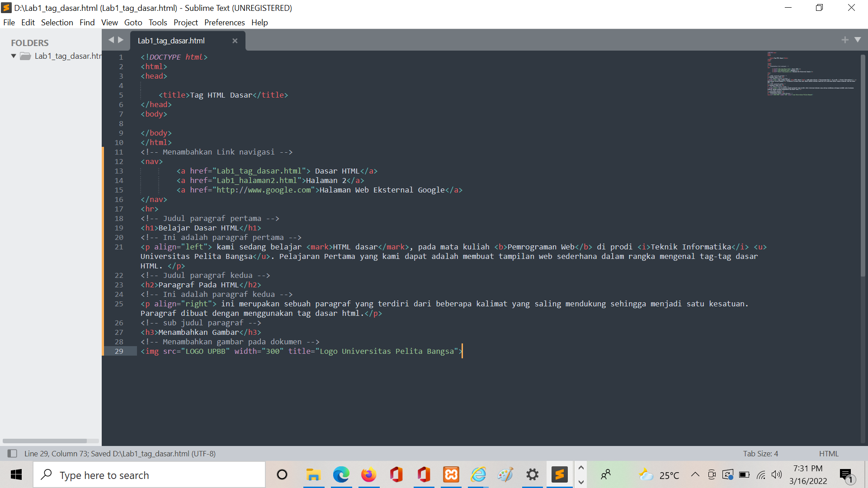This screenshot has height=488, width=868.
Task: Open the Goto menu
Action: [133, 22]
